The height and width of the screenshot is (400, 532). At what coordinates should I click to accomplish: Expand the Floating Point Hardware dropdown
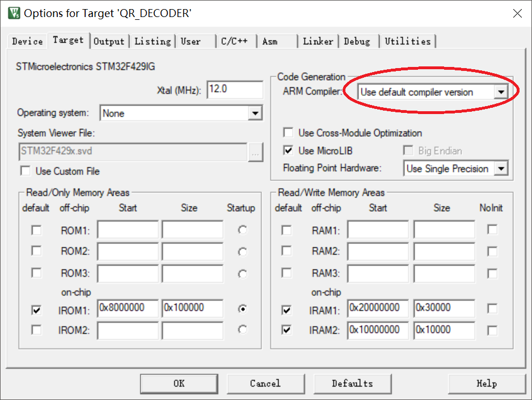coord(500,169)
